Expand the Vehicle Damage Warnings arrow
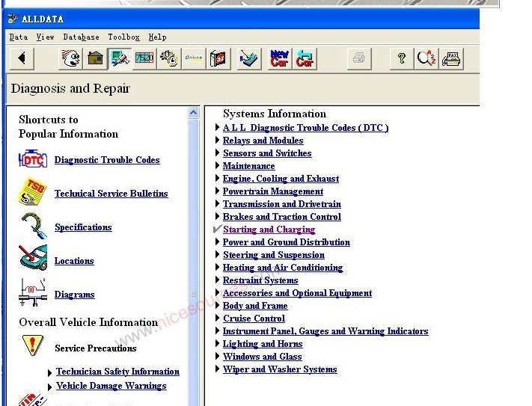Viewport: 532px width, 406px height. click(50, 387)
